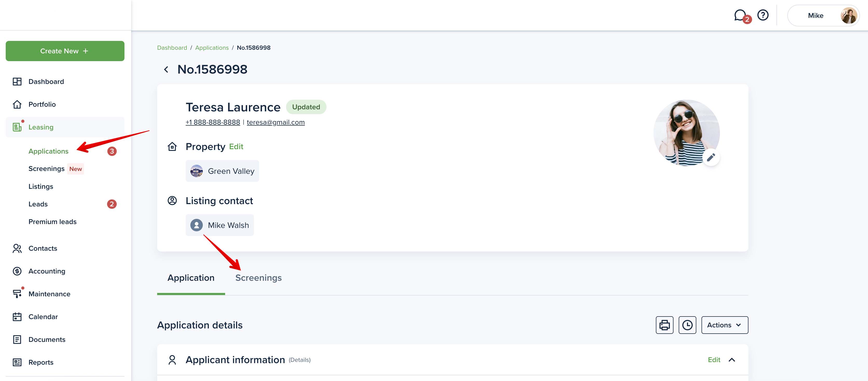Click the Documents sidebar icon
Image resolution: width=868 pixels, height=381 pixels.
click(x=17, y=339)
